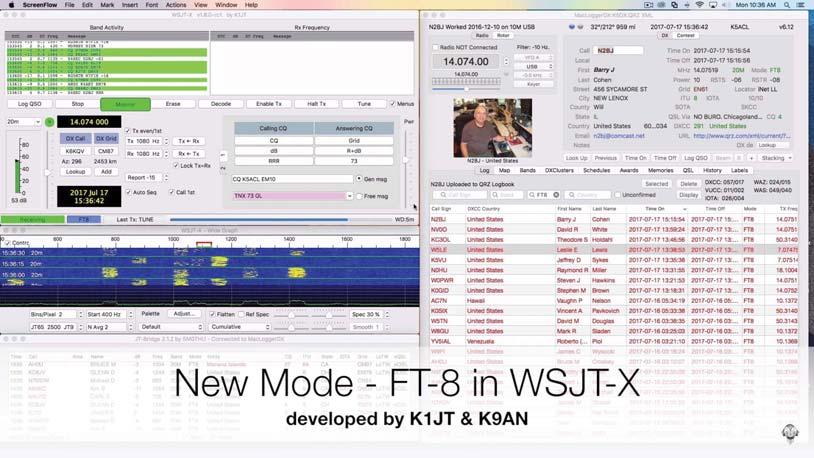Open the qrz.com URL link
Screen dimensions: 814x458
point(742,136)
